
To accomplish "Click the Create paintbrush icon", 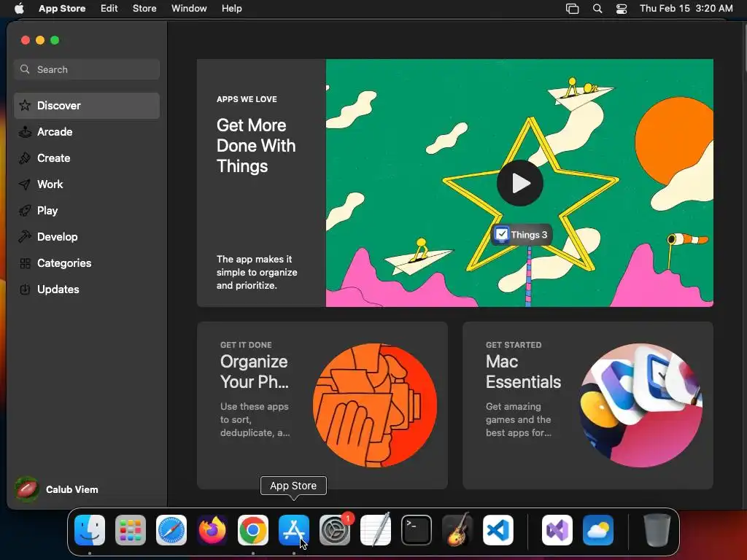I will [25, 158].
